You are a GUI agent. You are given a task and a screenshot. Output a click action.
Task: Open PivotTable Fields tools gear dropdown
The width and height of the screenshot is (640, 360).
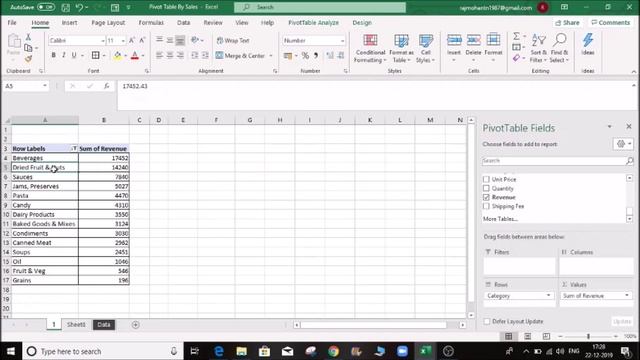pos(623,144)
